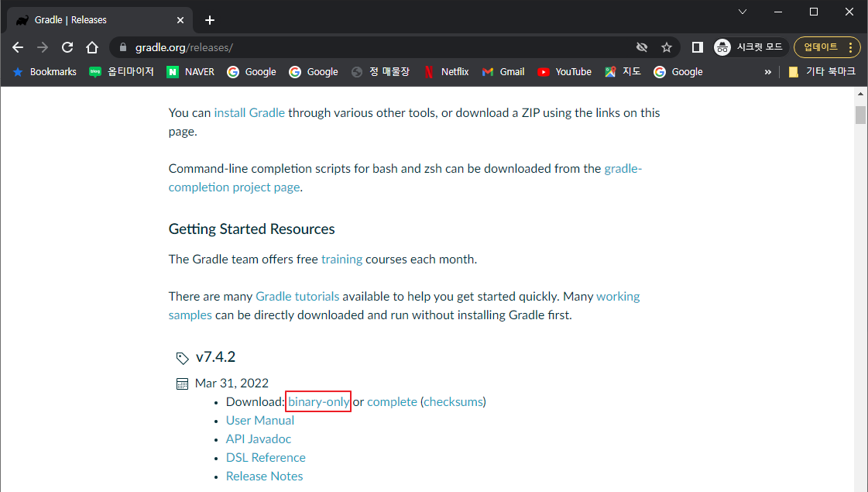The width and height of the screenshot is (868, 492).
Task: Expand hidden bookmarks with double chevron
Action: pos(768,72)
